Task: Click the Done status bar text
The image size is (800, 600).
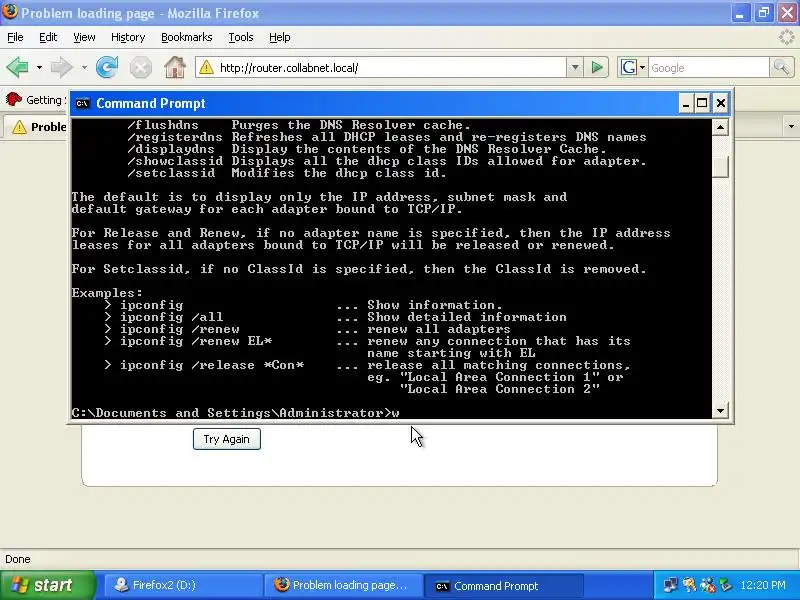Action: [18, 559]
